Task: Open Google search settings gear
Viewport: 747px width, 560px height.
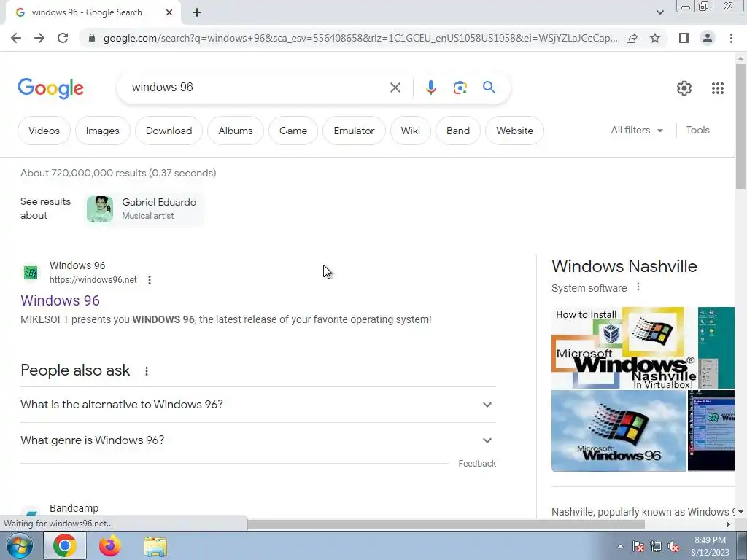Action: pos(684,88)
